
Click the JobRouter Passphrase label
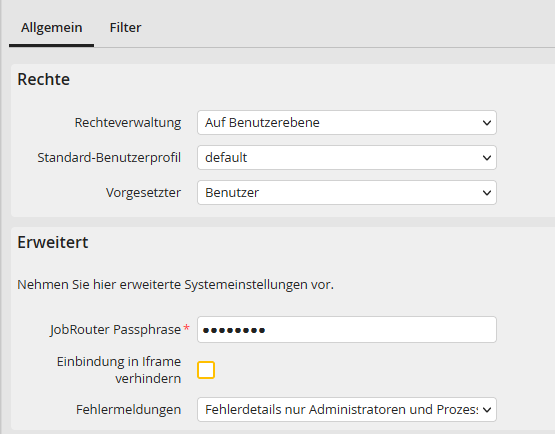(115, 330)
